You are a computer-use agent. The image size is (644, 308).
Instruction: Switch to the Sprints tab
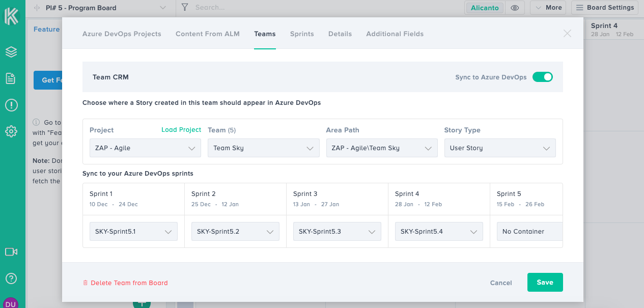tap(302, 34)
